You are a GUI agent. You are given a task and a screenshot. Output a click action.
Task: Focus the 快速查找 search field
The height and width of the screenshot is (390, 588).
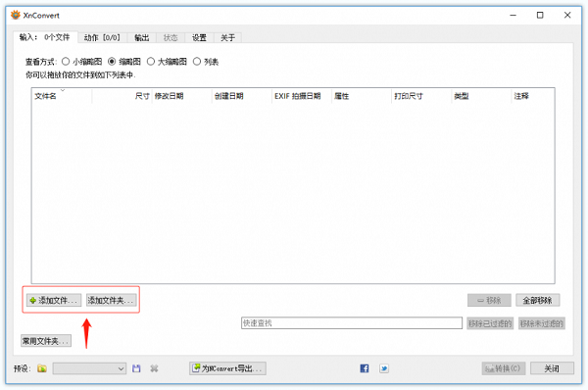(352, 322)
